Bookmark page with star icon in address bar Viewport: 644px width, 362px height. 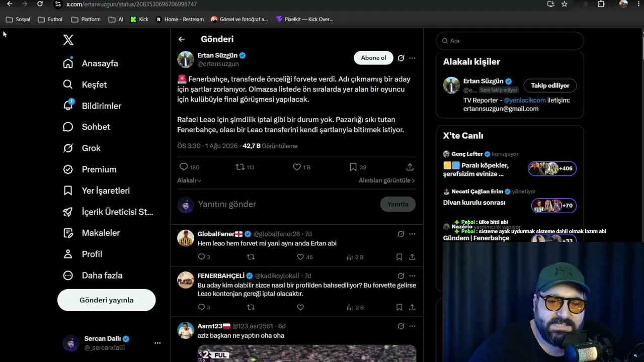click(x=565, y=4)
